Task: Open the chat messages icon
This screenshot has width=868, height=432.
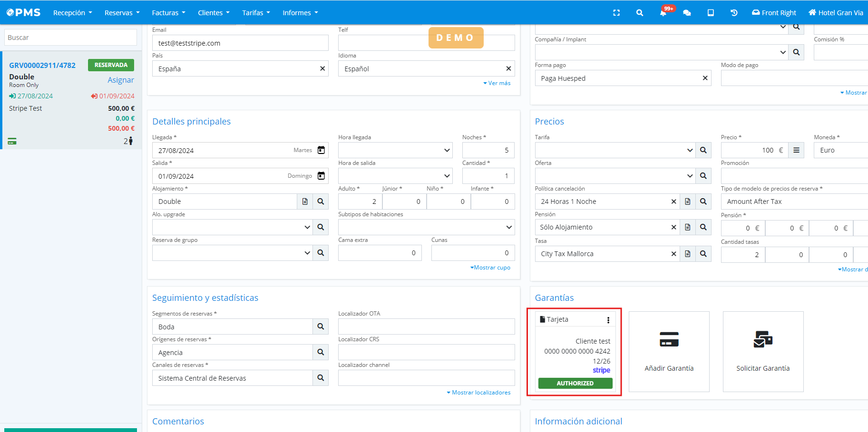Action: (x=687, y=13)
